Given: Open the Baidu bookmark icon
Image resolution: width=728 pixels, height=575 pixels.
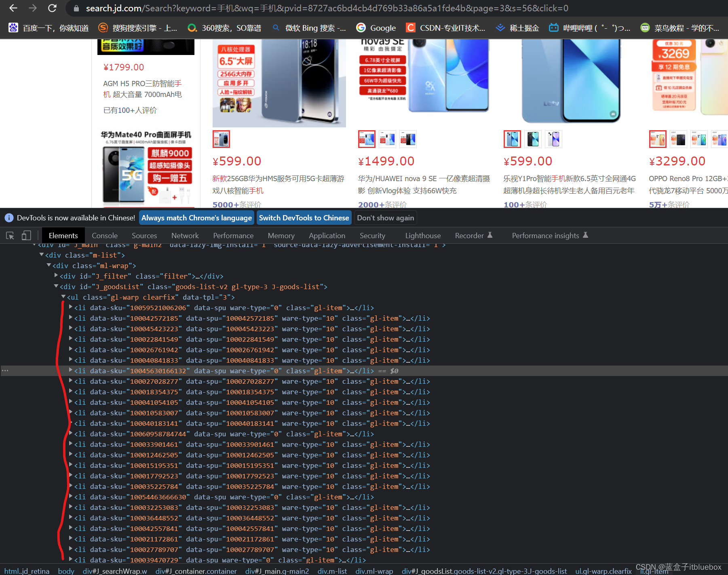Looking at the screenshot, I should pos(13,27).
